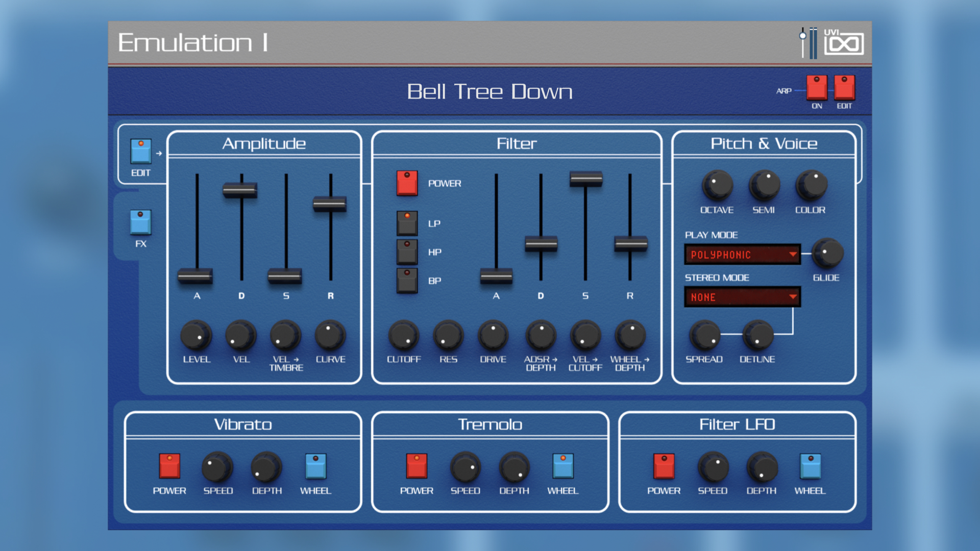Toggle the Filter POWER button
980x551 pixels.
[x=406, y=183]
